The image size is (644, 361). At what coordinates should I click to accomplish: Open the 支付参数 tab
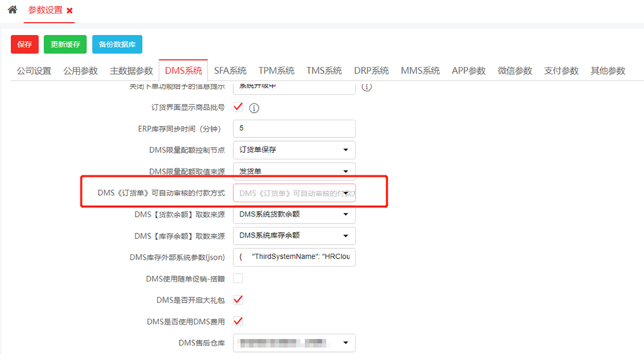click(x=561, y=71)
